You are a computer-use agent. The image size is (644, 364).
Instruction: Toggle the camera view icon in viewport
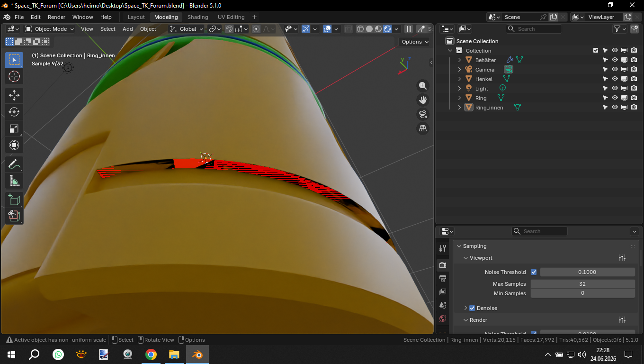pyautogui.click(x=423, y=114)
